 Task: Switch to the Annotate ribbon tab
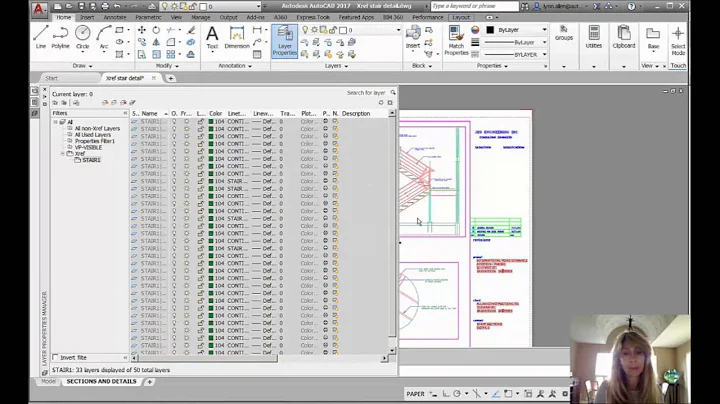115,17
